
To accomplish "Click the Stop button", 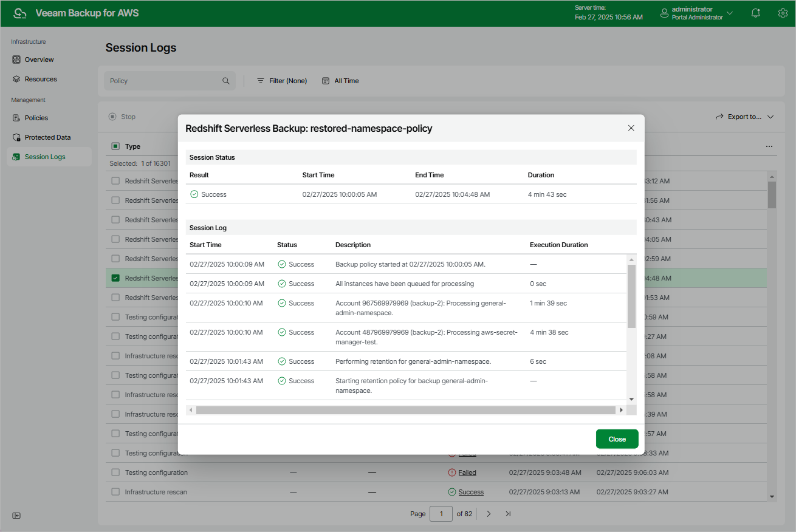I will pyautogui.click(x=122, y=117).
